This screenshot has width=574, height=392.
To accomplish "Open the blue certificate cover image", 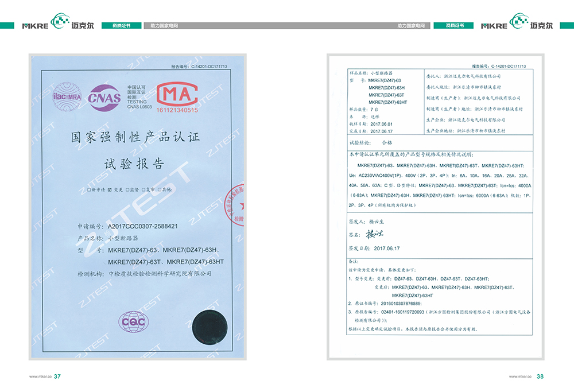I will point(138,207).
